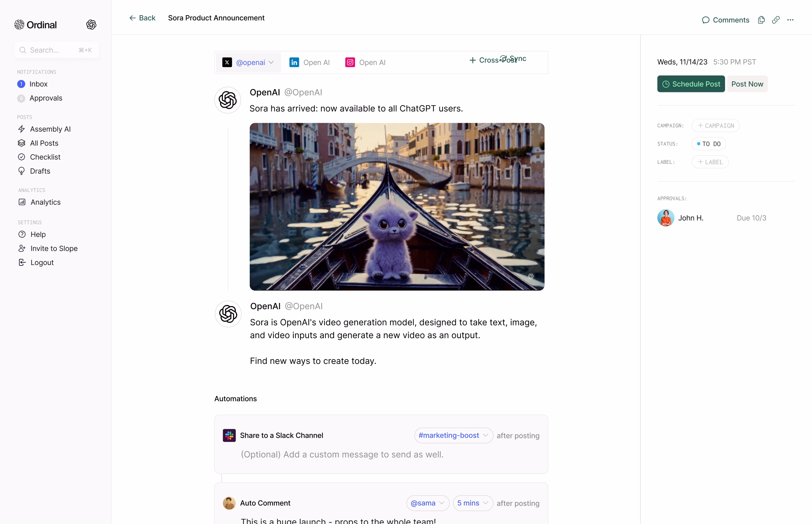
Task: Expand the @sama commenter dropdown
Action: click(427, 503)
